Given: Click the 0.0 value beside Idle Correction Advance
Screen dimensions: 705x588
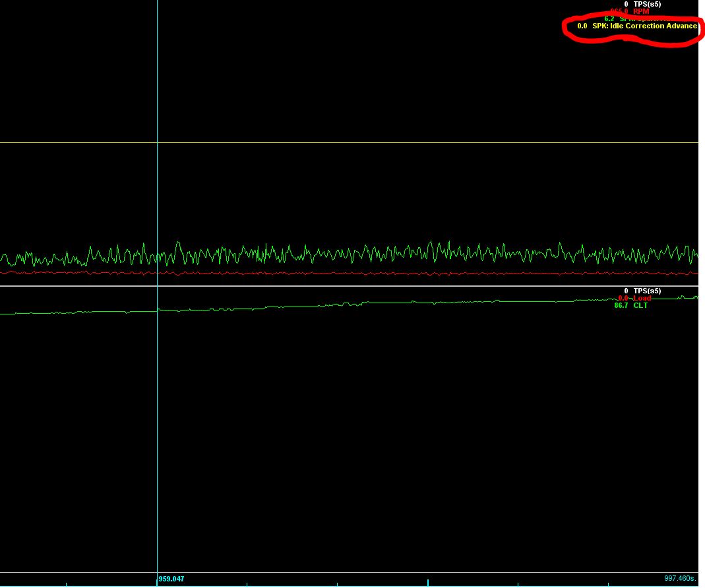Looking at the screenshot, I should point(582,26).
